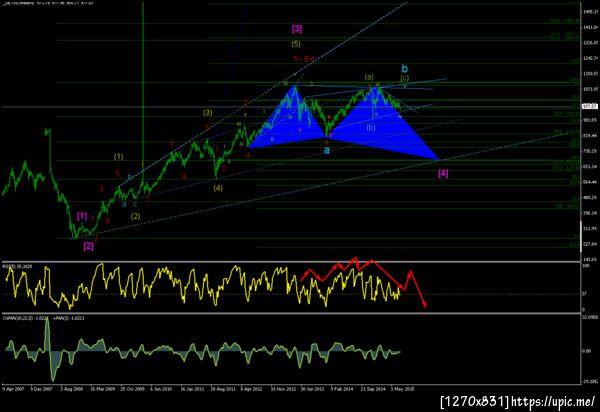Click the 903.59 price axis value
The height and width of the screenshot is (412, 600).
click(x=591, y=121)
